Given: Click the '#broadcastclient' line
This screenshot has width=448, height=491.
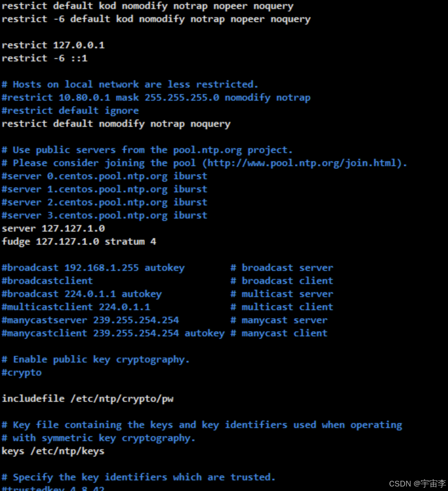Looking at the screenshot, I should [47, 281].
